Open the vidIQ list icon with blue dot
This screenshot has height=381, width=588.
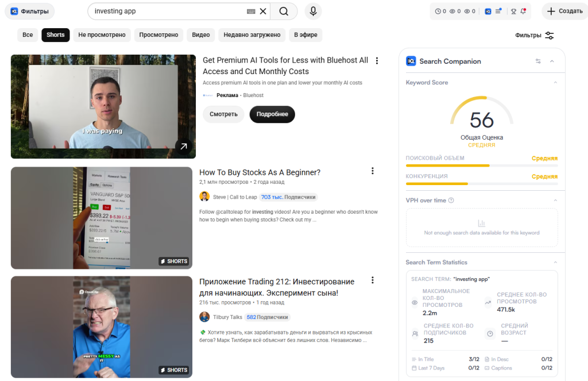498,11
